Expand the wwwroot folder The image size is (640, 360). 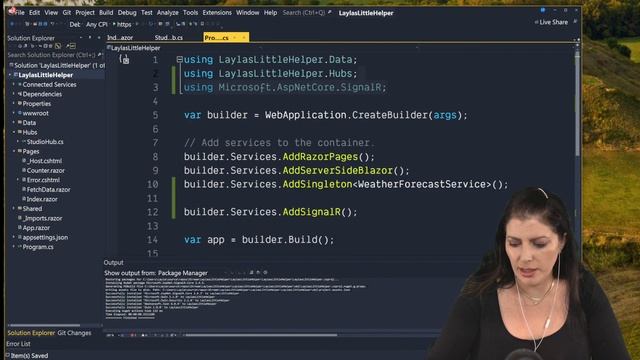pyautogui.click(x=13, y=113)
